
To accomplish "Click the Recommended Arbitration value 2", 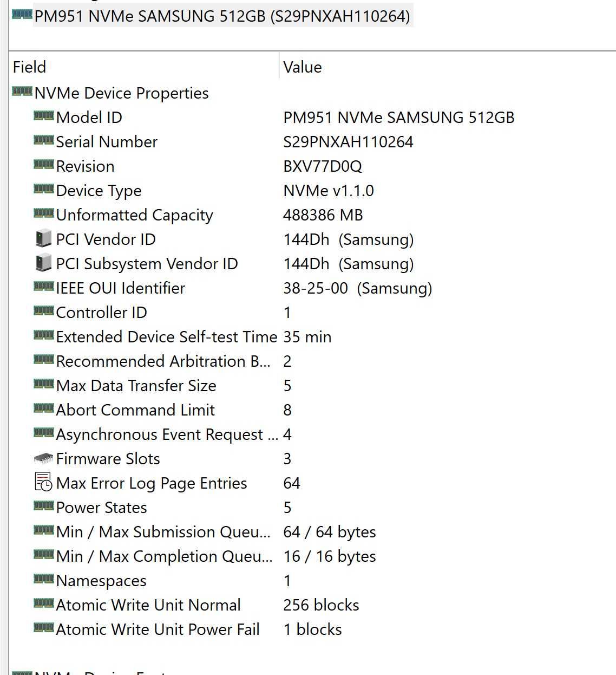I will click(x=287, y=361).
